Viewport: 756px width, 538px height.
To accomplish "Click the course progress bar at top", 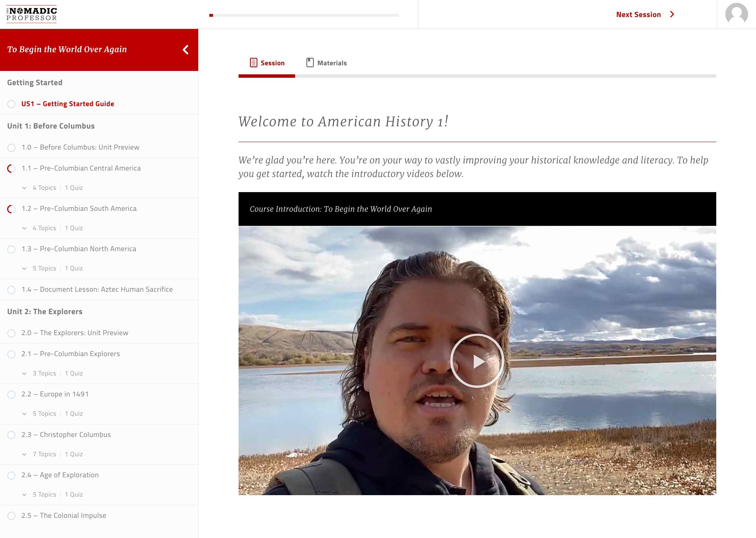I will tap(304, 15).
